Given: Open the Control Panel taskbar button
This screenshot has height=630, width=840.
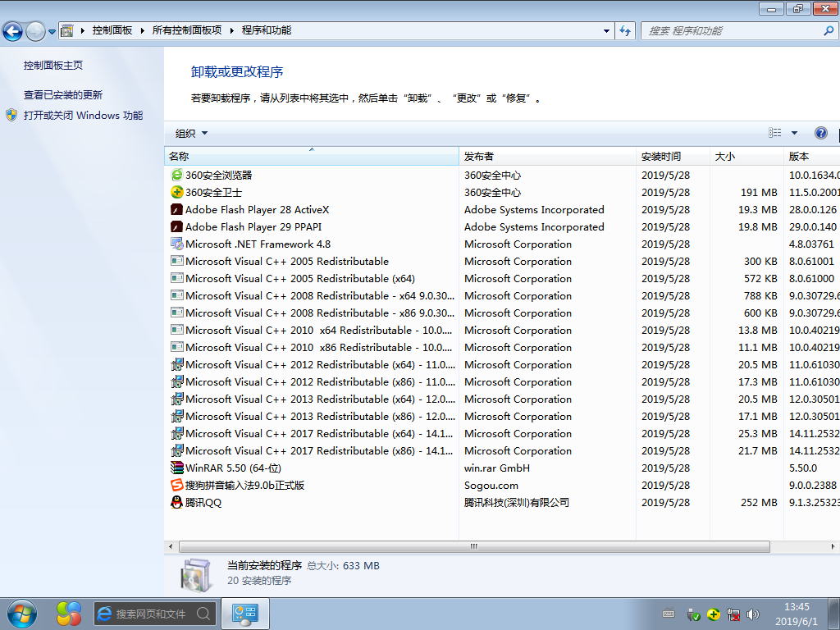Looking at the screenshot, I should point(244,614).
